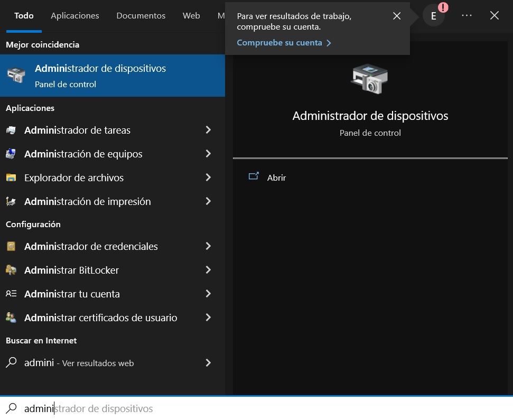Click Abrir to open the device manager
The image size is (513, 420).
(x=276, y=178)
